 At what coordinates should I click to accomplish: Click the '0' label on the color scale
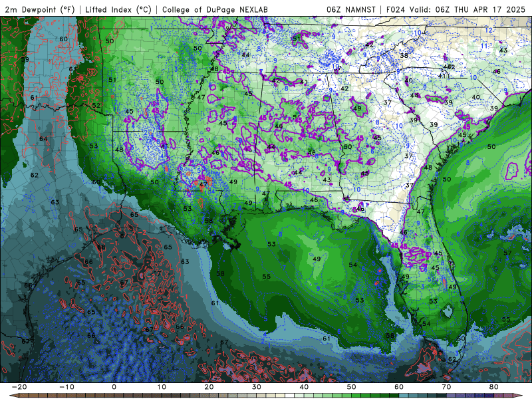pyautogui.click(x=114, y=387)
